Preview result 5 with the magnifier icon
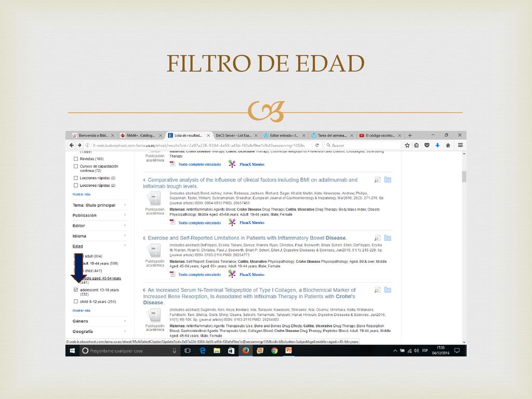 (377, 238)
